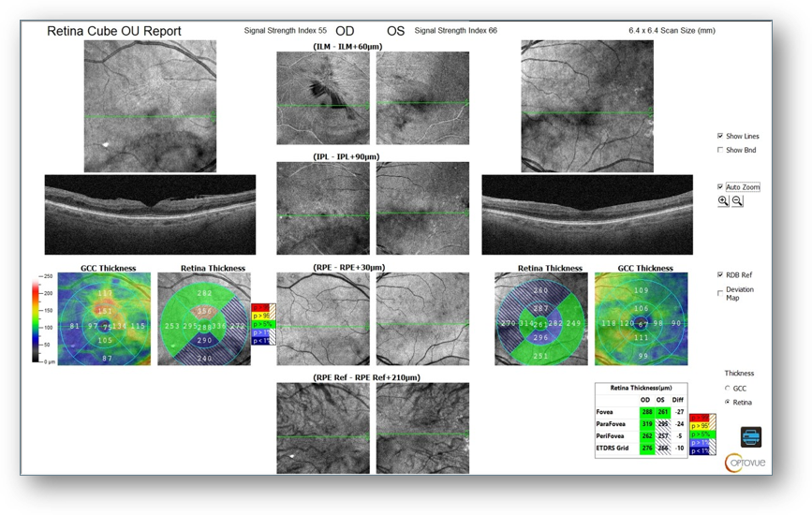Toggle the Show Lines checkbox
Screen dimensions: 812x515
tap(720, 136)
